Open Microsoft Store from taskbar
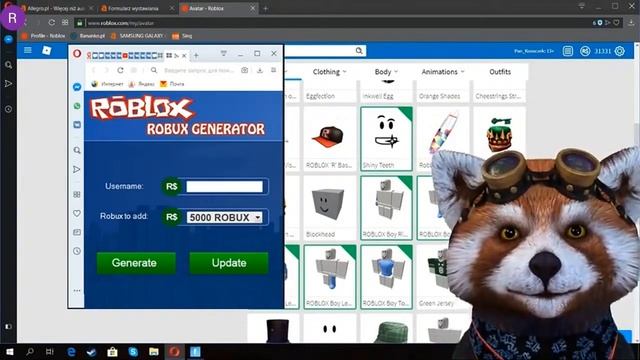Image resolution: width=640 pixels, height=360 pixels. click(x=112, y=351)
